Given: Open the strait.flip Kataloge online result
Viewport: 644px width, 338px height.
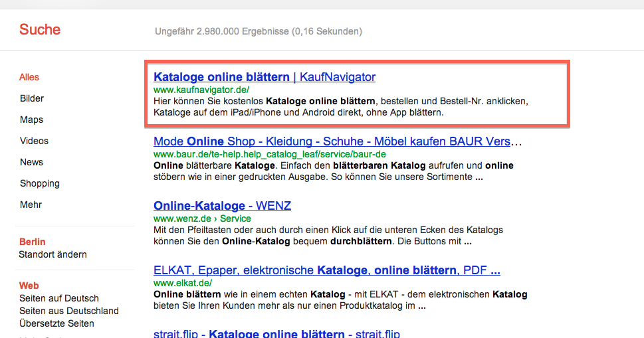Looking at the screenshot, I should coord(277,333).
